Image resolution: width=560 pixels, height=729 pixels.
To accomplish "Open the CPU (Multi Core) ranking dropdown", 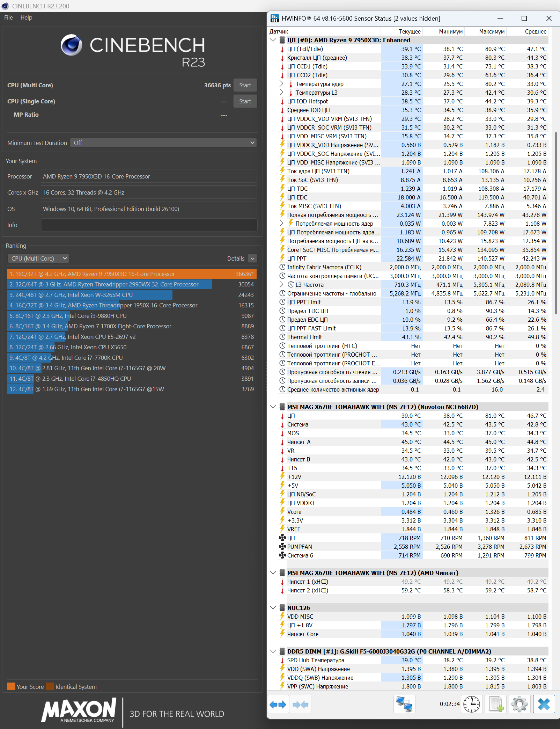I will (x=38, y=258).
